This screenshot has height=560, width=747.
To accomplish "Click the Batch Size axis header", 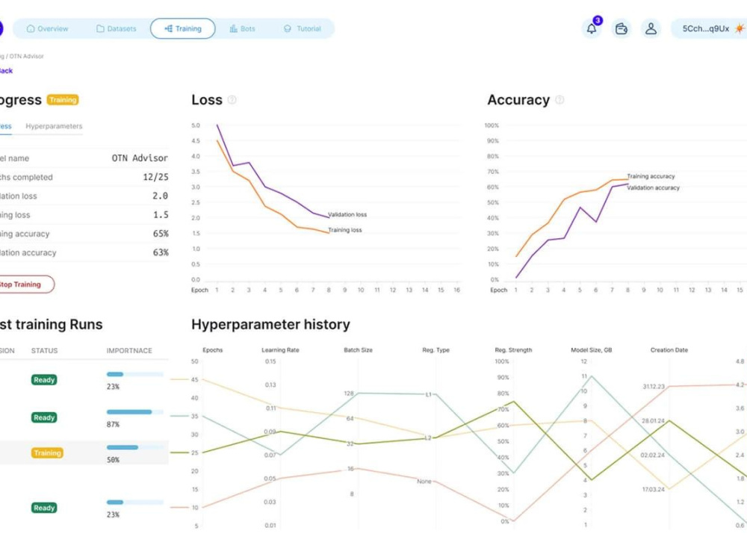I will point(359,350).
